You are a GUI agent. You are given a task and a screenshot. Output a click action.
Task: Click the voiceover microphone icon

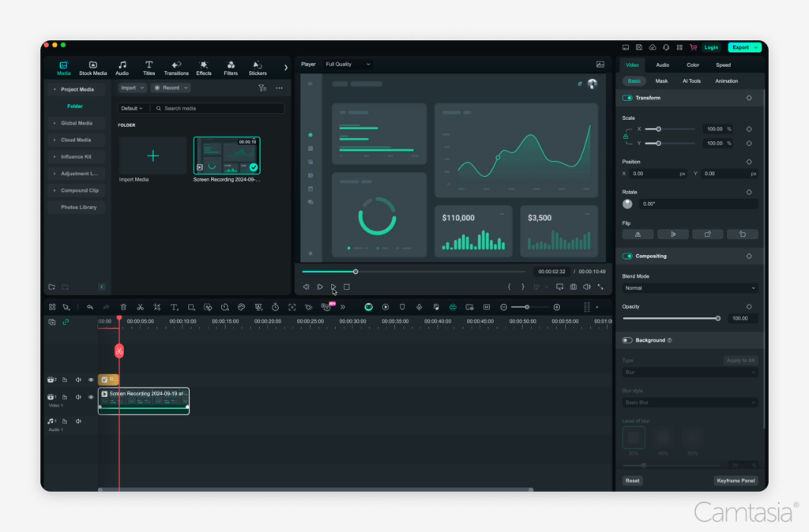[419, 307]
